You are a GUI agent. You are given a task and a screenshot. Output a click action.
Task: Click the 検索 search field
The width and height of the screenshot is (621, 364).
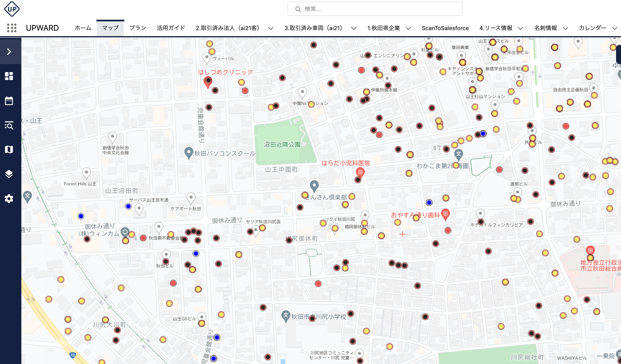tap(375, 9)
